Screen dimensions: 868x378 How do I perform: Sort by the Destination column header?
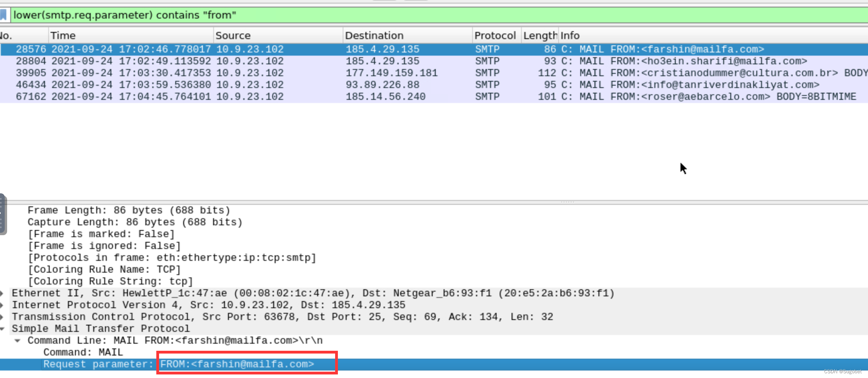[x=407, y=36]
